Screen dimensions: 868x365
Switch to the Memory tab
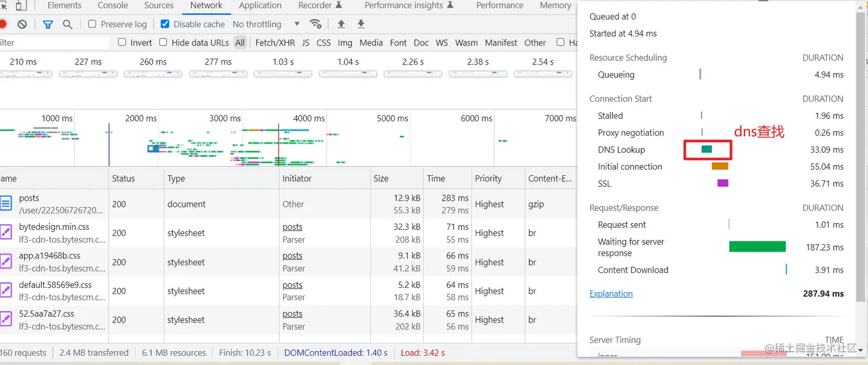pyautogui.click(x=555, y=6)
